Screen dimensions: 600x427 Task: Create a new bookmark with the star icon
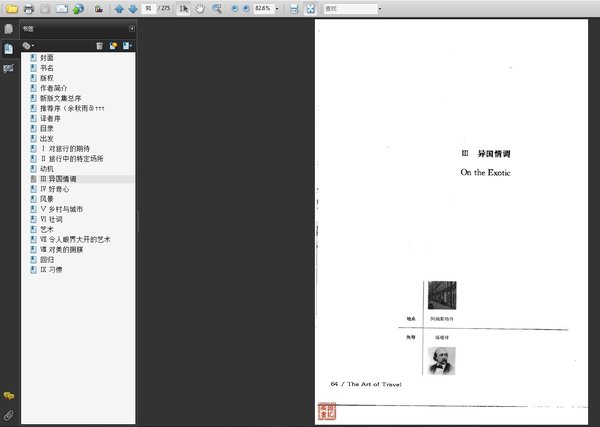[113, 46]
